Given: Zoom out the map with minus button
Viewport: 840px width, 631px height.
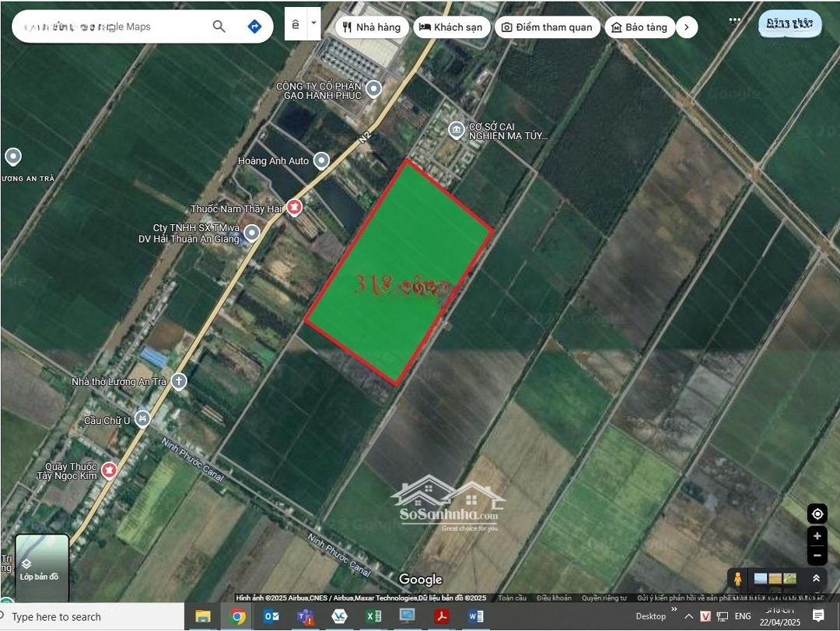Looking at the screenshot, I should click(817, 555).
